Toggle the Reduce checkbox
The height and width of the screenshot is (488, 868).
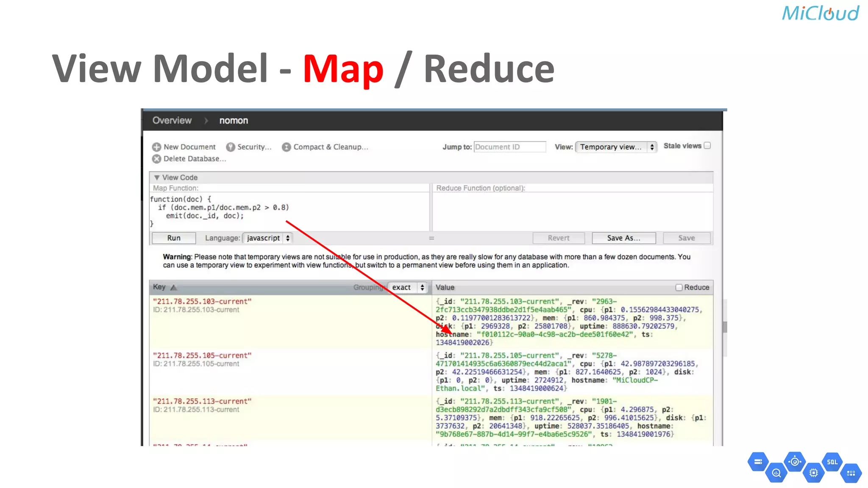click(679, 288)
